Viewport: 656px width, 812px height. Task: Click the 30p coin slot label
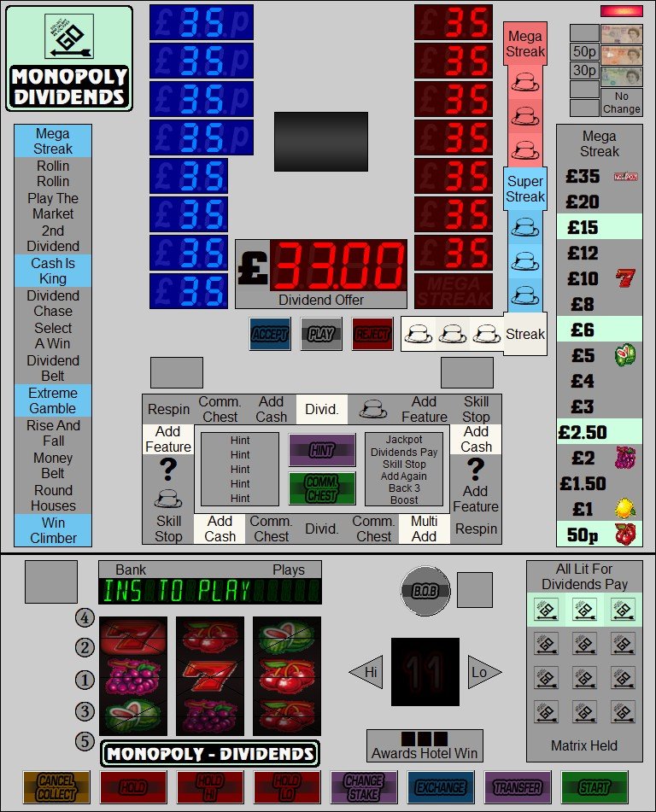coord(584,70)
